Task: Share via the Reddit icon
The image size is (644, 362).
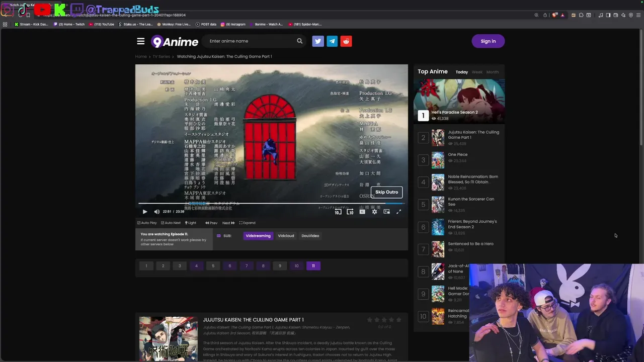Action: click(346, 41)
